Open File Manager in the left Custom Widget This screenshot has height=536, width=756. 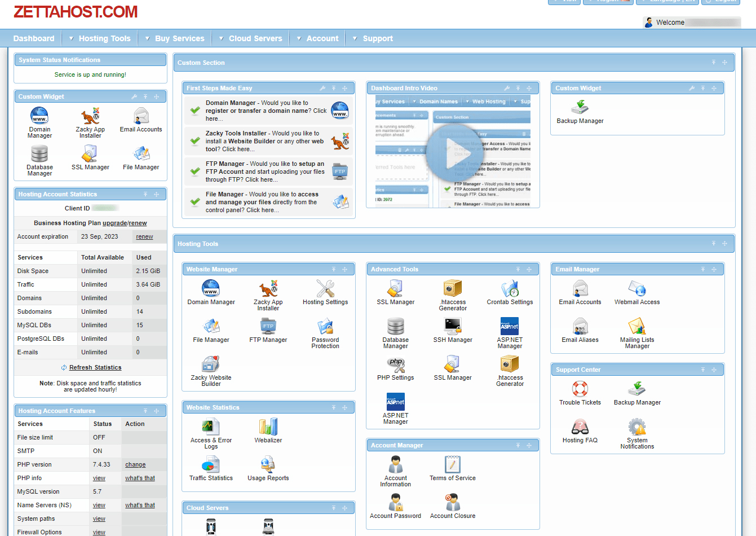click(x=141, y=158)
